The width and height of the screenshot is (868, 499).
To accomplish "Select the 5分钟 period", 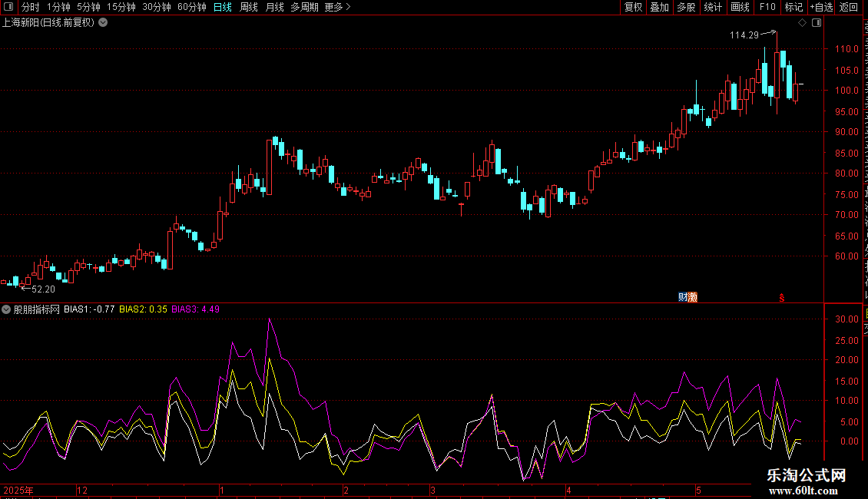I will pyautogui.click(x=88, y=7).
